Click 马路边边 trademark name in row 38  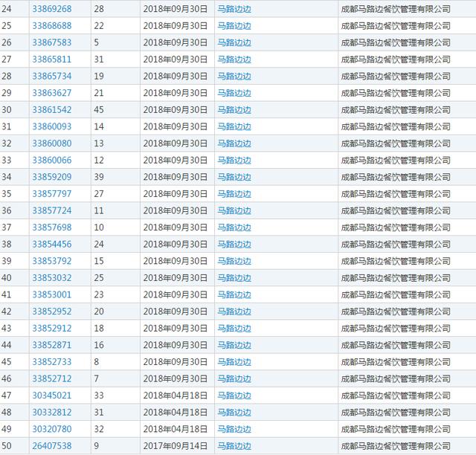pyautogui.click(x=234, y=245)
